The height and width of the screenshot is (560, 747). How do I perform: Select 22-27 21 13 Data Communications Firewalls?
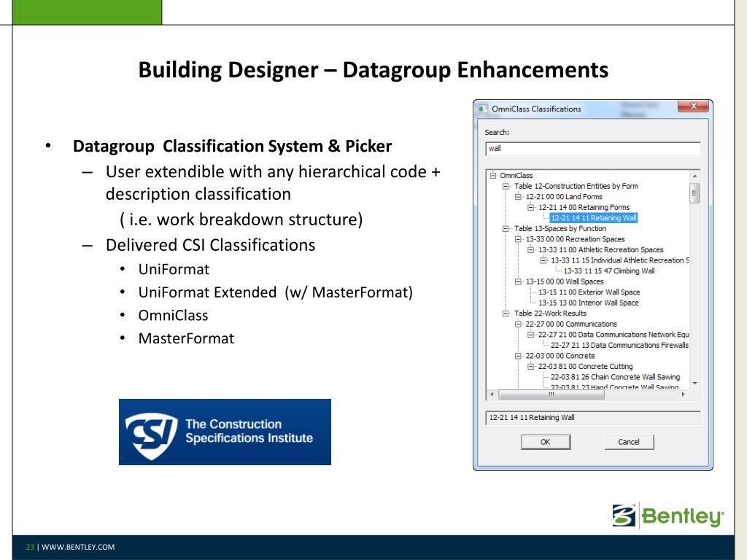pos(619,345)
